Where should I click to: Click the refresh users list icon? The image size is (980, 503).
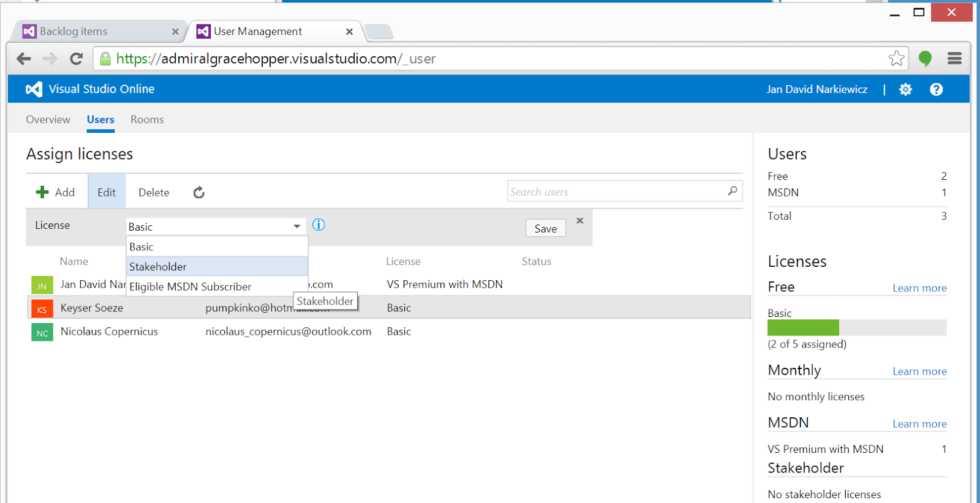coord(199,193)
